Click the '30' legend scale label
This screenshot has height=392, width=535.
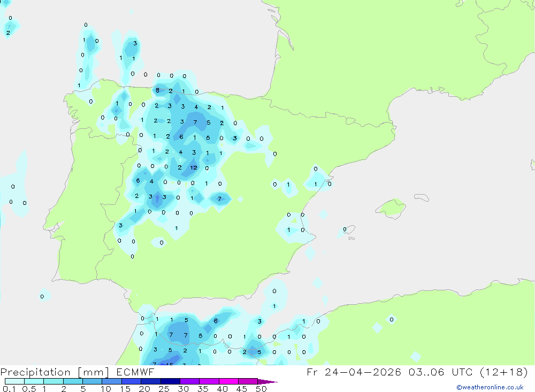(183, 389)
